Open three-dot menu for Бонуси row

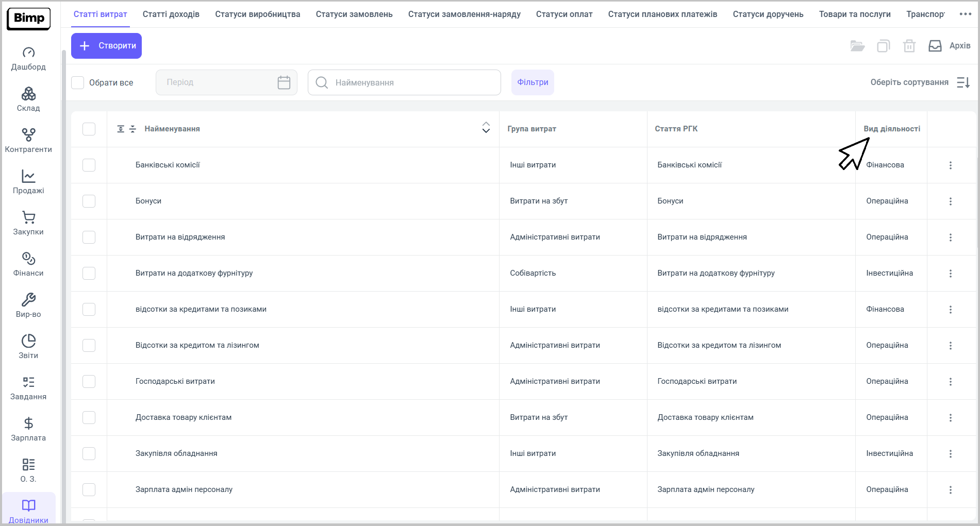951,201
